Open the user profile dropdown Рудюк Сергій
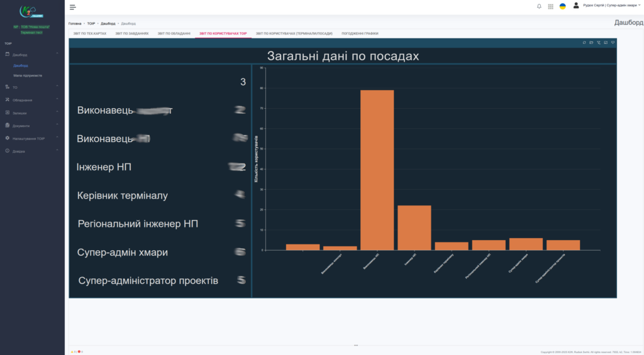The width and height of the screenshot is (644, 355). (608, 5)
